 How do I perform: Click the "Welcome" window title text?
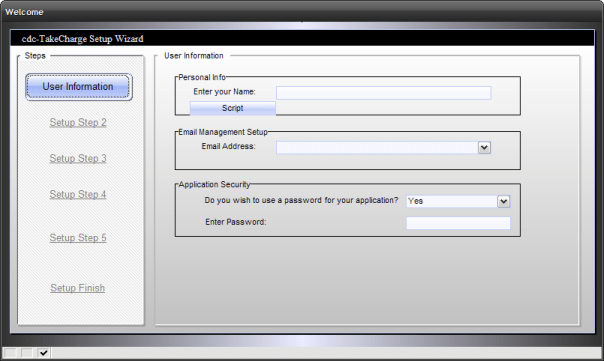coord(24,12)
